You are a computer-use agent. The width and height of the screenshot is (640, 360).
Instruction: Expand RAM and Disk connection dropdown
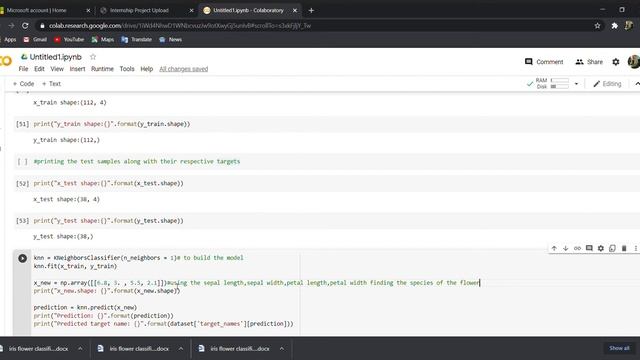576,84
